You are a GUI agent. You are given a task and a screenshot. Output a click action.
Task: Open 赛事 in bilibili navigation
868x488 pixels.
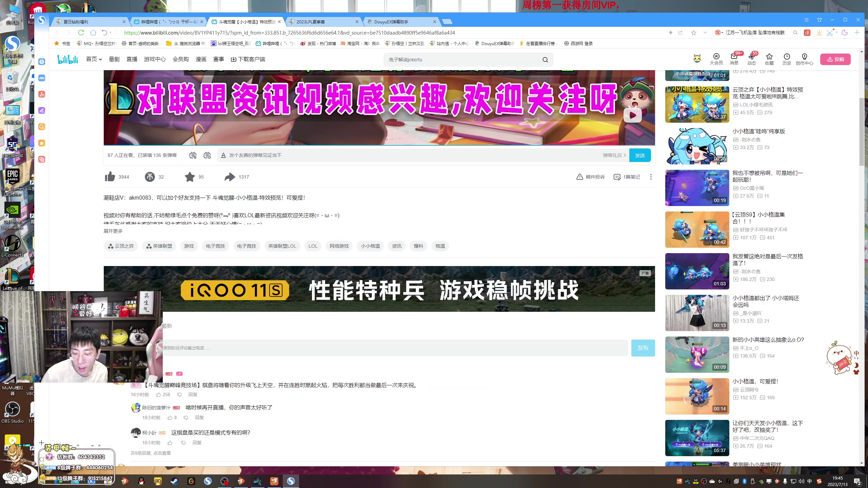pos(219,59)
